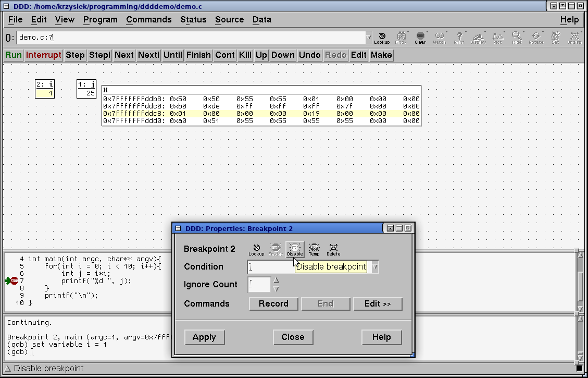Click Apply in Breakpoint Properties dialog
The width and height of the screenshot is (588, 378).
coord(204,337)
